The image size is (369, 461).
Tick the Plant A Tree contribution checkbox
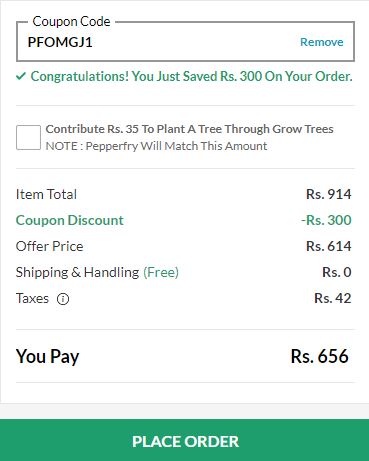[x=28, y=137]
